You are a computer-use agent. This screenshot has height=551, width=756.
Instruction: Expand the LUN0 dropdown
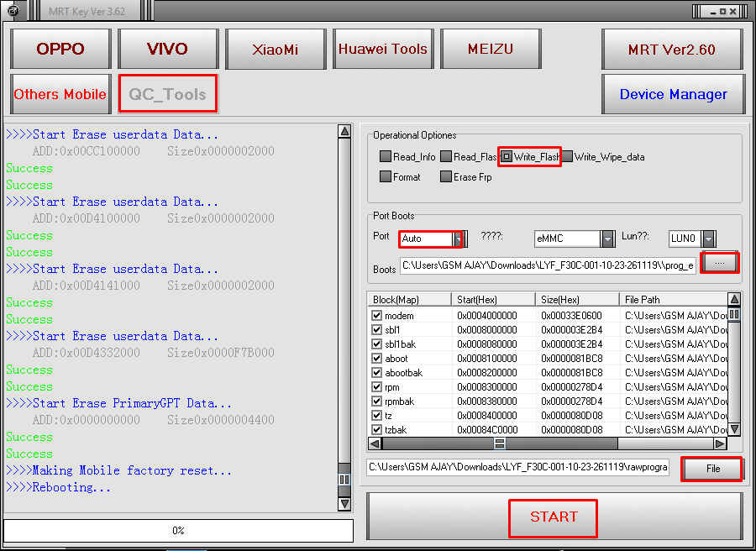708,239
